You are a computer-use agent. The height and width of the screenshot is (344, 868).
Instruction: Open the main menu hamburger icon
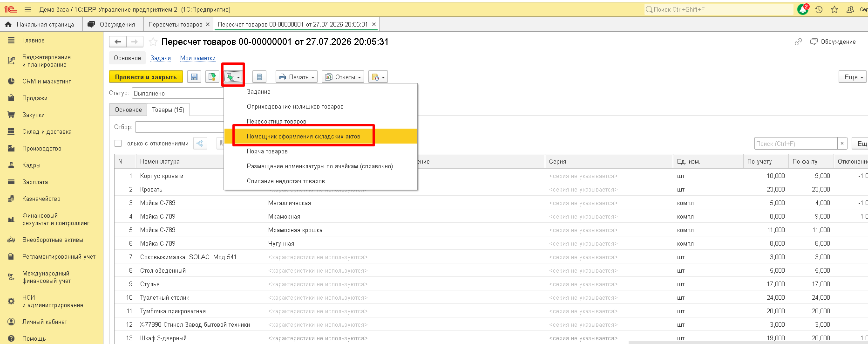28,9
